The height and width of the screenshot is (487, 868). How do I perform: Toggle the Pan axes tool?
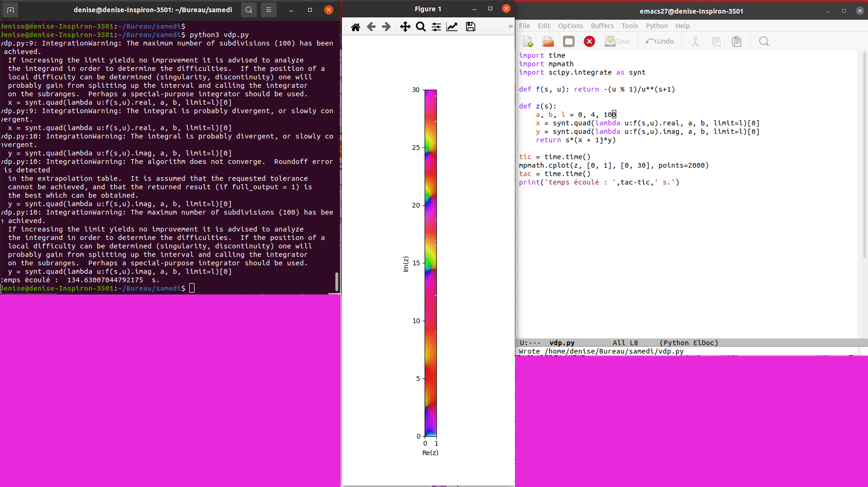(x=405, y=27)
